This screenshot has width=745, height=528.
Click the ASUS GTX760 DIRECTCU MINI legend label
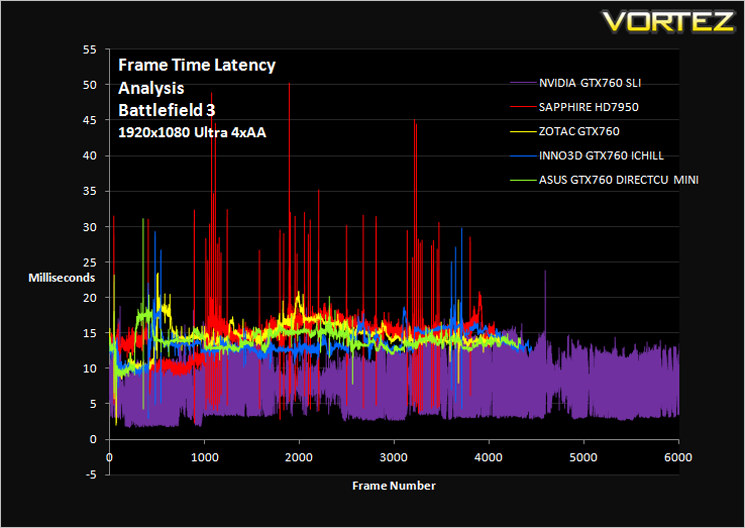point(618,180)
